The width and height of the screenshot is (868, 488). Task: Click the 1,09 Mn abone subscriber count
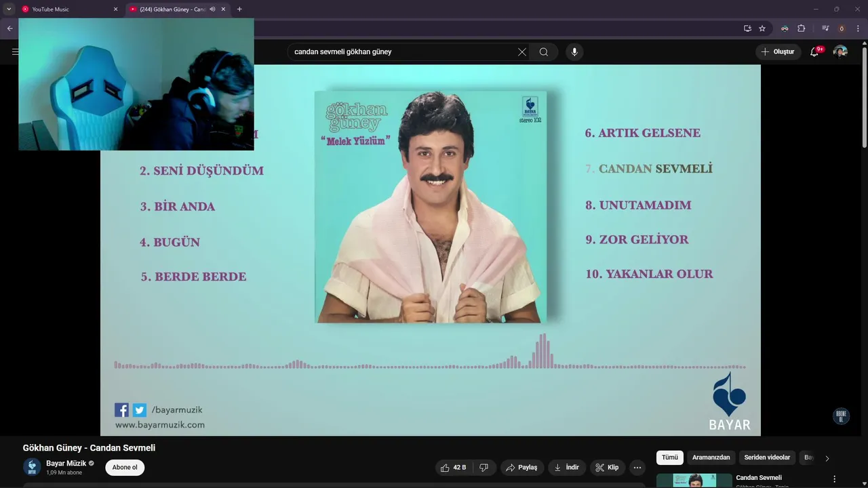(64, 473)
